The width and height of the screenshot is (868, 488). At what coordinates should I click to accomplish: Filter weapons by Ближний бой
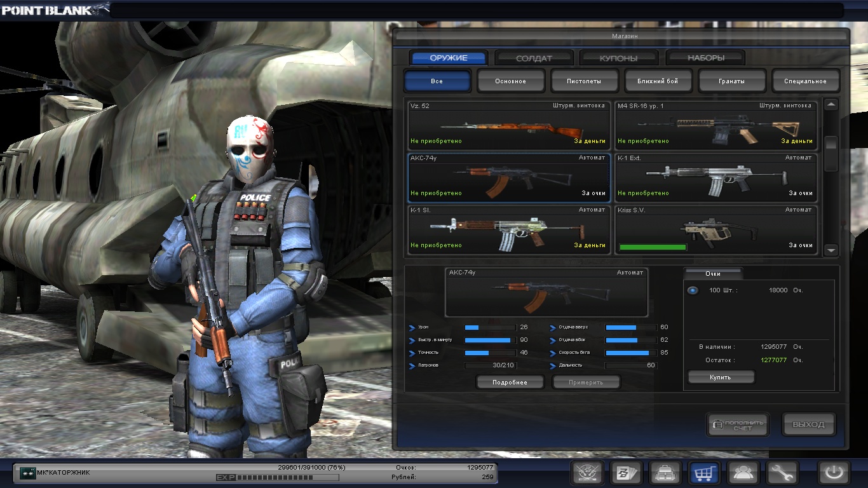coord(658,81)
